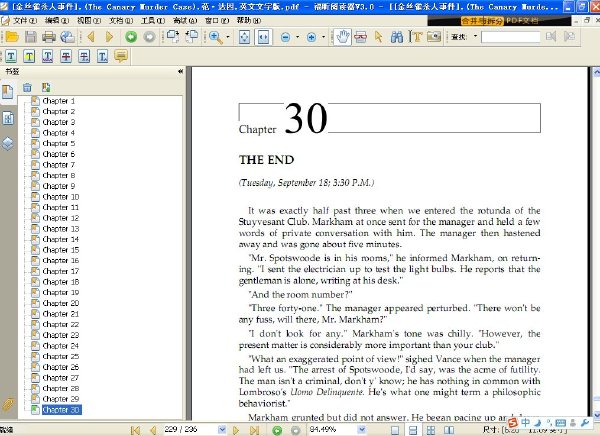
Task: Click the Save disk icon
Action: 31,37
